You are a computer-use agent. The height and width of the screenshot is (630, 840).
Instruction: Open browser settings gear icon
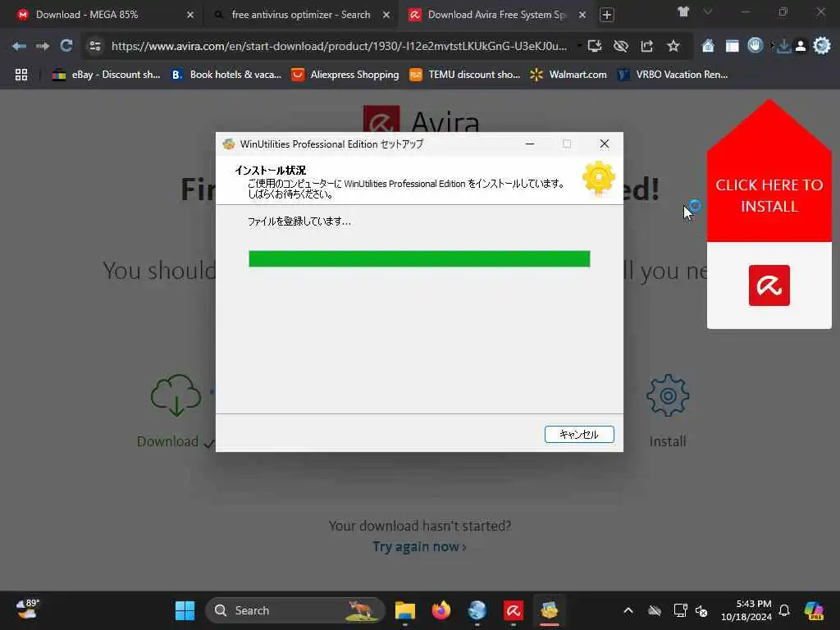822,46
